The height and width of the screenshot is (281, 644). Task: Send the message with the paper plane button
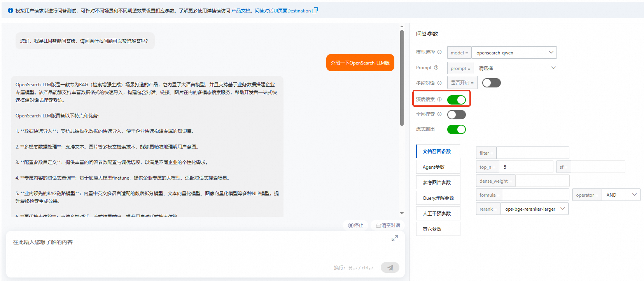click(390, 267)
